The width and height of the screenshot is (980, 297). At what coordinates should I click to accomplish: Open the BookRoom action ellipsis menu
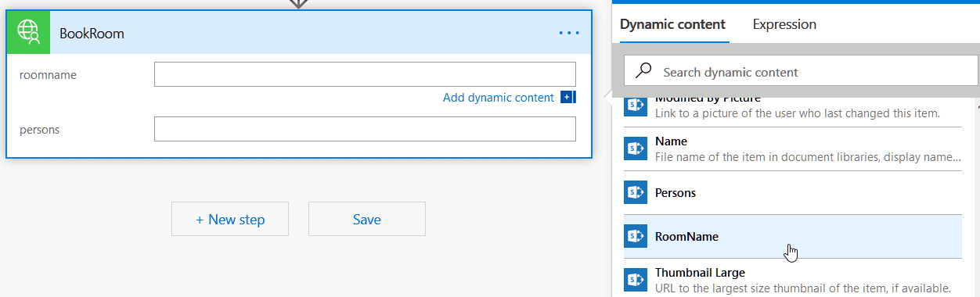[x=569, y=33]
